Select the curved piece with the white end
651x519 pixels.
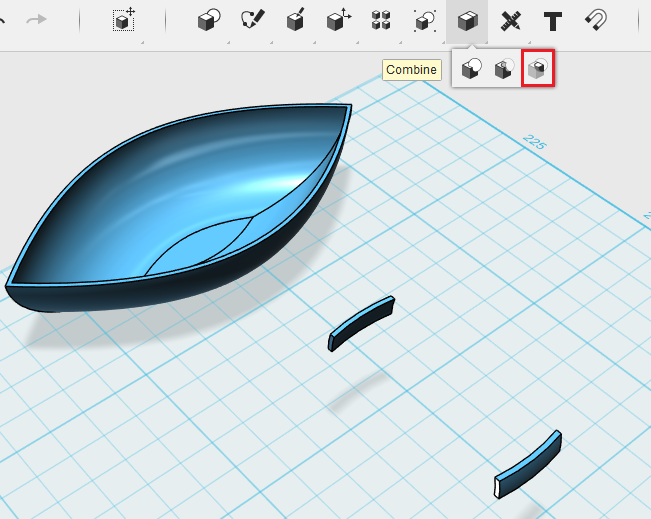pyautogui.click(x=528, y=464)
